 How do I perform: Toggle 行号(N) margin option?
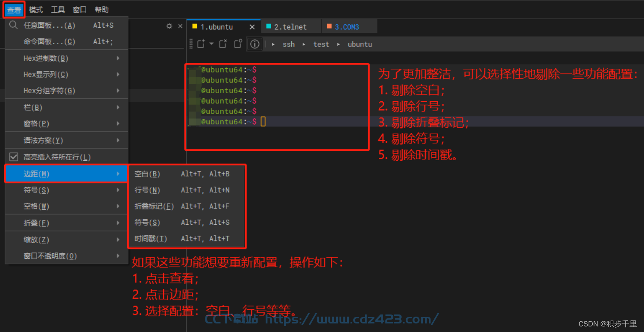coord(187,190)
